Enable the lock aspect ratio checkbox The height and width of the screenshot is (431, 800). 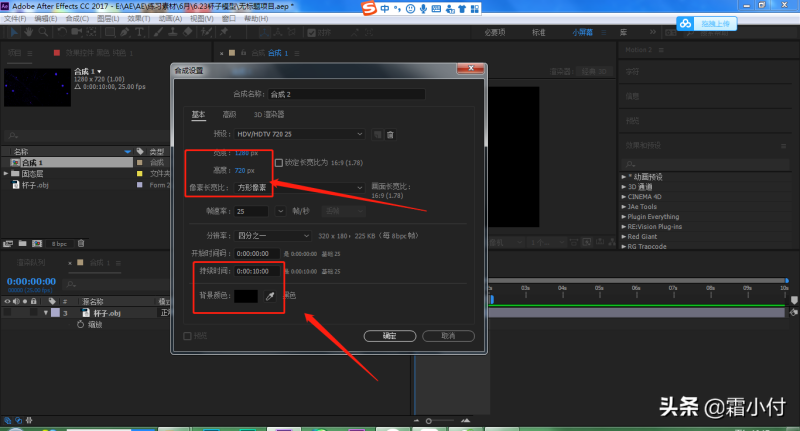coord(279,163)
